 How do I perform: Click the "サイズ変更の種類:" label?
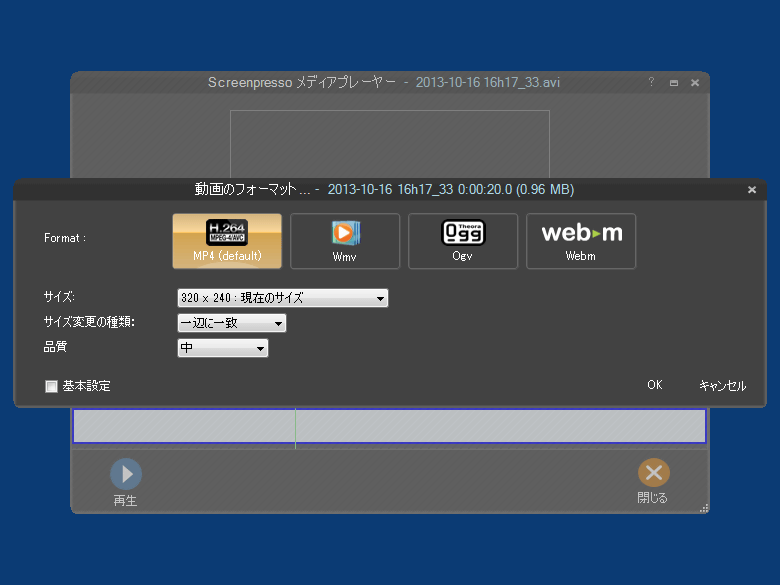click(89, 322)
